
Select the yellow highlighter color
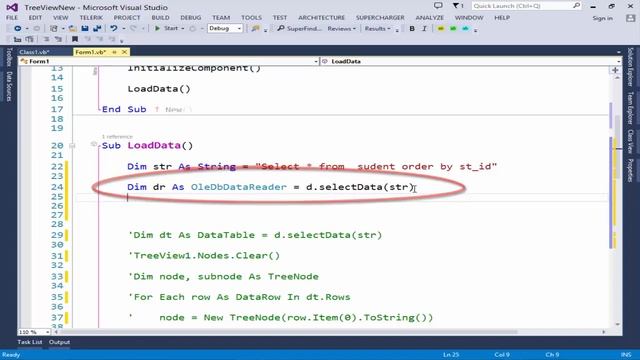[x=440, y=29]
